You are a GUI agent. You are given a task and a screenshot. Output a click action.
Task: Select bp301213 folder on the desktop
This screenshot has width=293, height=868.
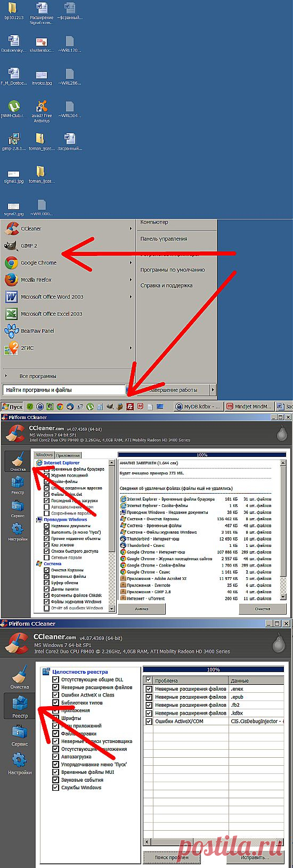(x=13, y=11)
